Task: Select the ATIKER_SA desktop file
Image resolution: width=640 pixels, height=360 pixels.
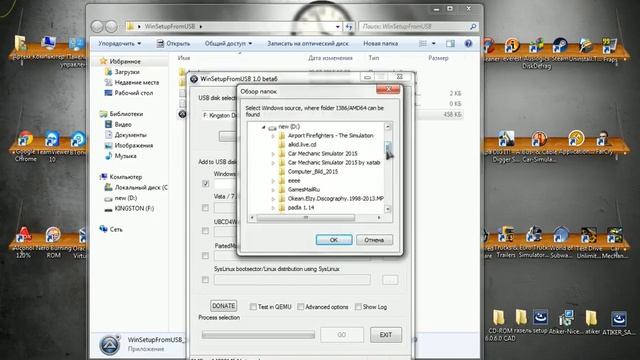Action: coord(619,322)
